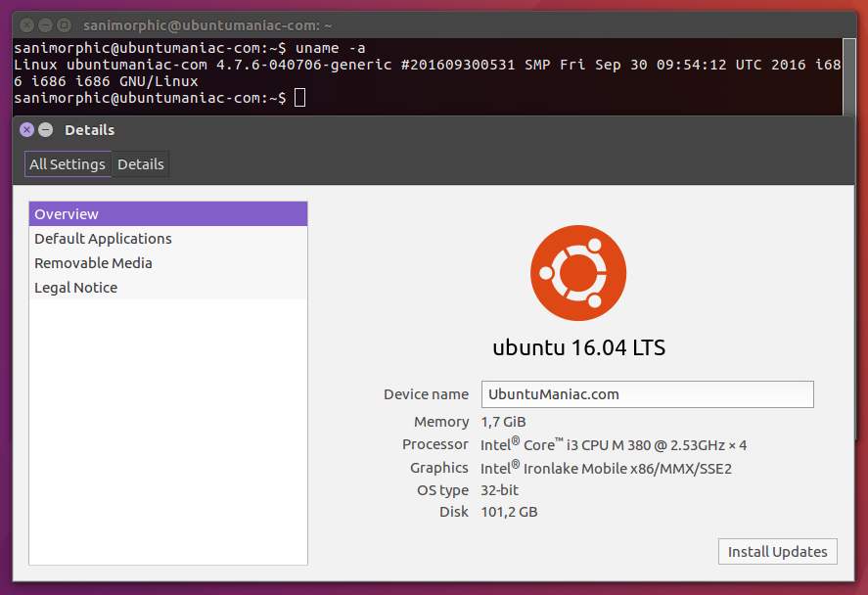Maximize the terminal window
Image resolution: width=868 pixels, height=595 pixels.
[65, 24]
